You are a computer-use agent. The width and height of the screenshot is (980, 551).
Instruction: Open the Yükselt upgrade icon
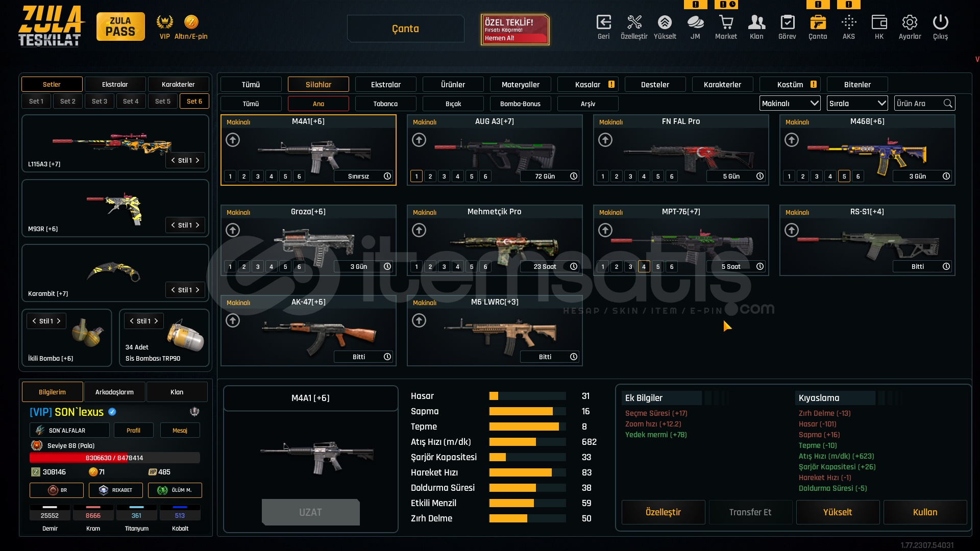point(665,22)
